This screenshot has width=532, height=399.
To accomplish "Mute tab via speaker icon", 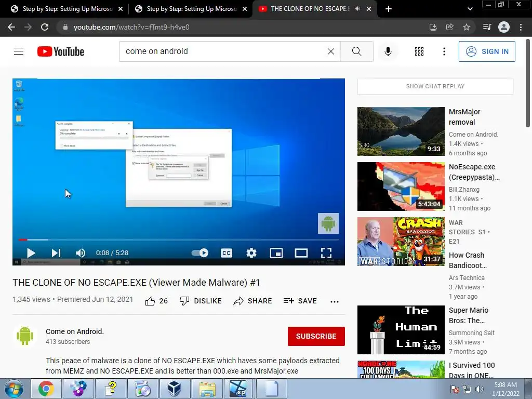I will [357, 9].
